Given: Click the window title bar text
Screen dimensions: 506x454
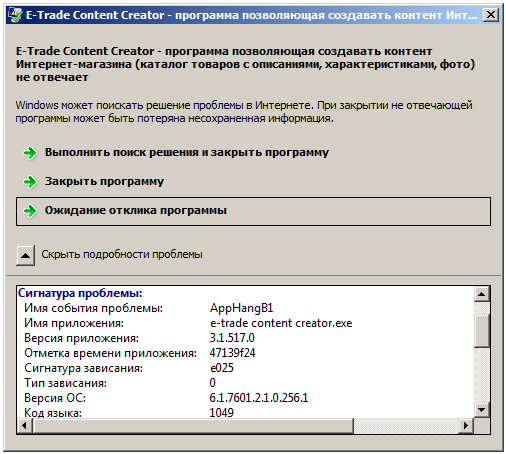Looking at the screenshot, I should (x=251, y=15).
